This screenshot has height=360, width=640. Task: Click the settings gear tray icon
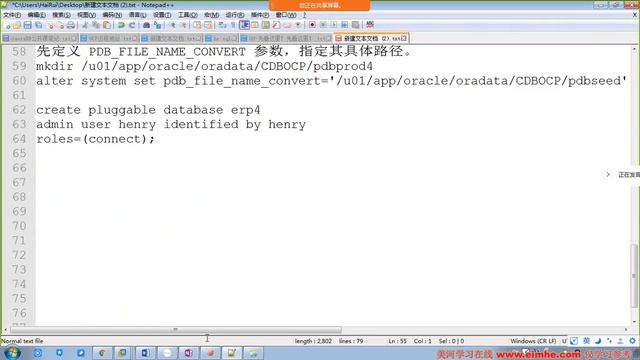click(x=632, y=341)
